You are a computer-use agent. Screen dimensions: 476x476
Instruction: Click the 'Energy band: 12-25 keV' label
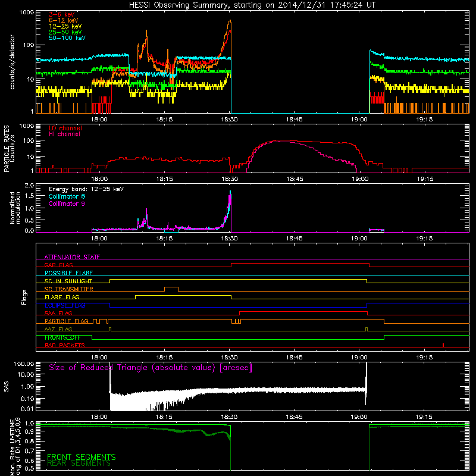[x=86, y=189]
